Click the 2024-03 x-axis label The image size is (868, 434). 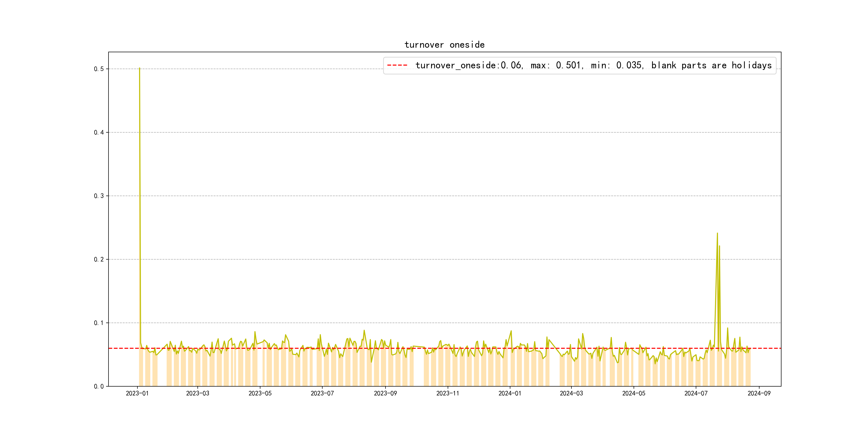tap(571, 394)
